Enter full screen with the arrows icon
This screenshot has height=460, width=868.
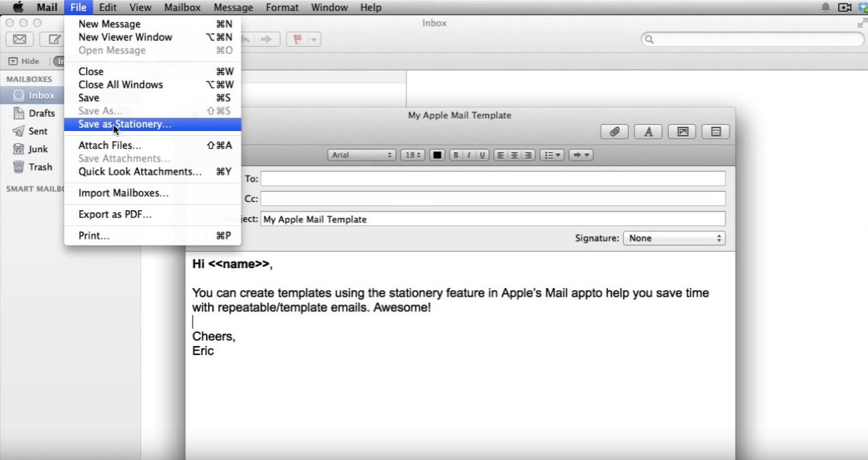[x=862, y=23]
